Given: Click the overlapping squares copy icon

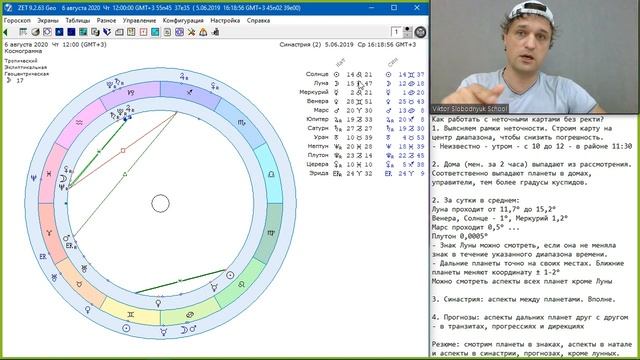Looking at the screenshot, I should click(95, 32).
